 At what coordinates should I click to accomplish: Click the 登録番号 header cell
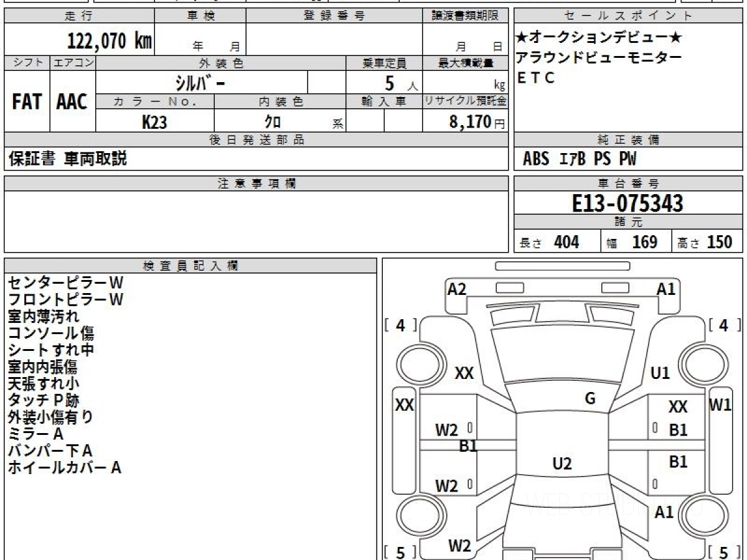click(334, 16)
